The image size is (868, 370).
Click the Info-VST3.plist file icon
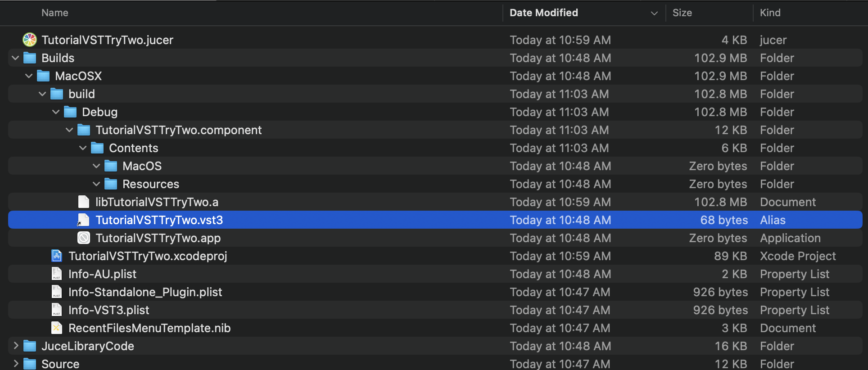click(x=57, y=310)
